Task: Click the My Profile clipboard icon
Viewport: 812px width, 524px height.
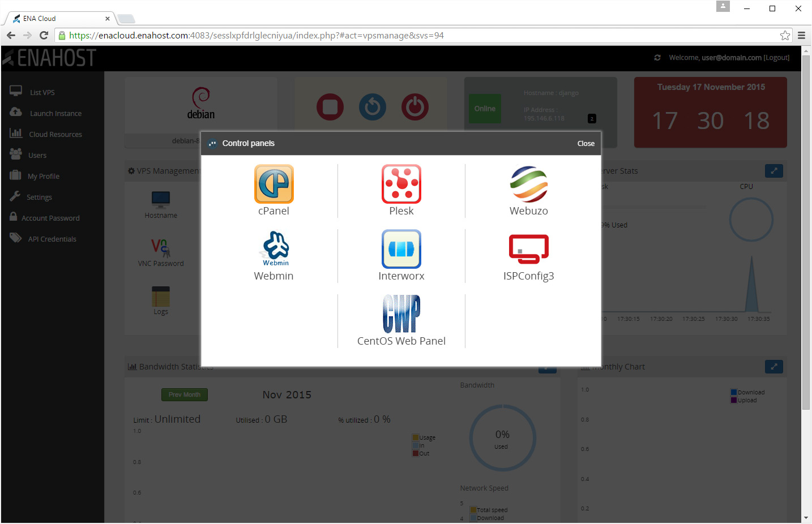Action: pos(15,175)
